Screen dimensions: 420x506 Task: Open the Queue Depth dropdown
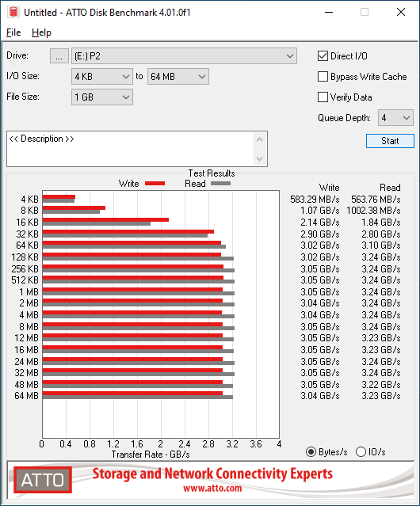[x=395, y=118]
